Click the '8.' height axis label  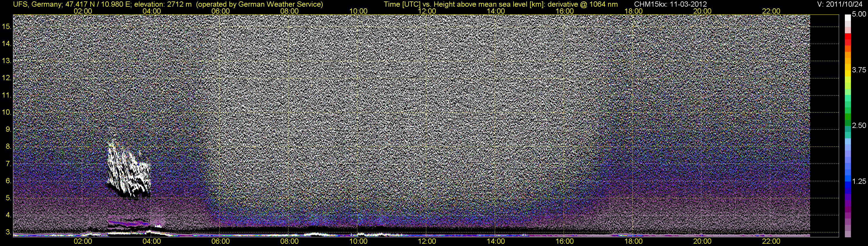(x=8, y=147)
